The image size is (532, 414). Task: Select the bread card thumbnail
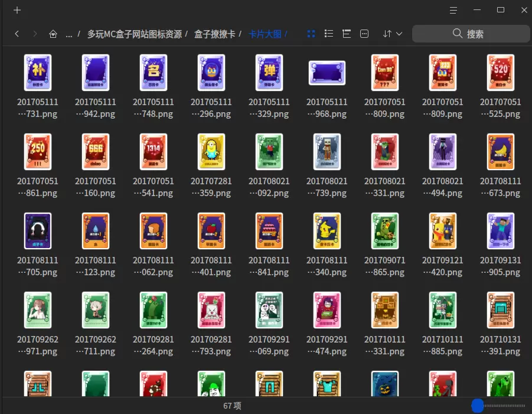tap(154, 231)
